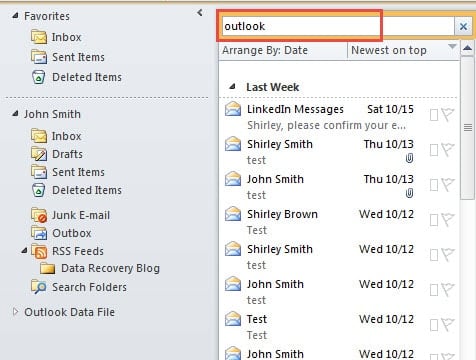The width and height of the screenshot is (476, 360).
Task: Click envelope icon of Shirley Brown email
Action: 233,214
